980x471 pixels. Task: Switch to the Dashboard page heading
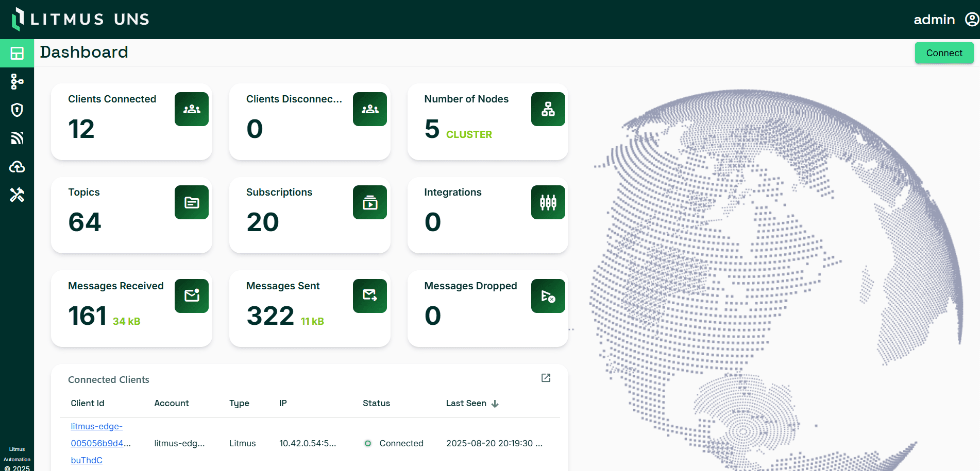(84, 52)
